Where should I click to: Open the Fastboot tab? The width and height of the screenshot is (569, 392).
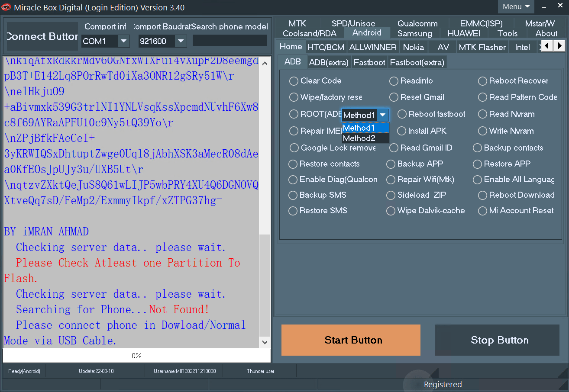[369, 62]
